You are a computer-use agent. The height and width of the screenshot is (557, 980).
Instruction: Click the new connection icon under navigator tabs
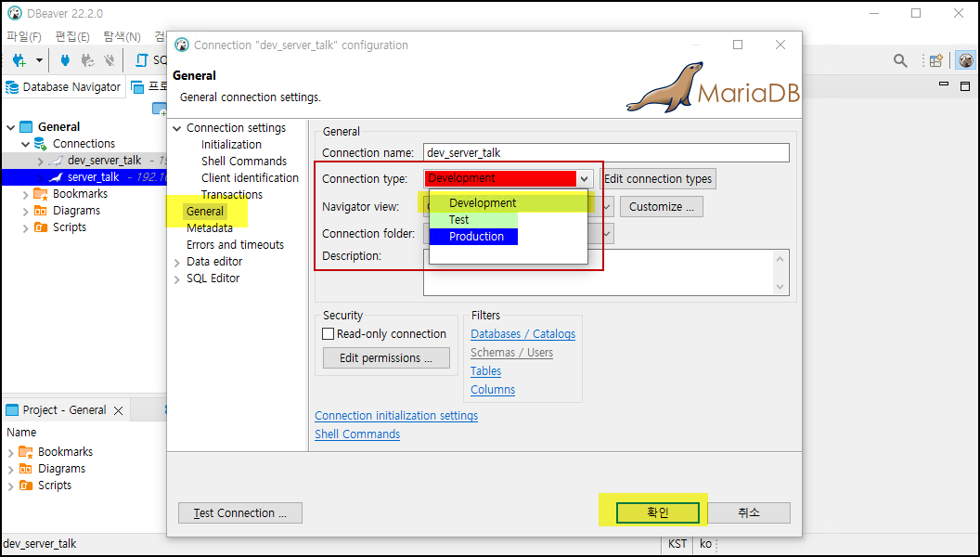click(x=160, y=109)
